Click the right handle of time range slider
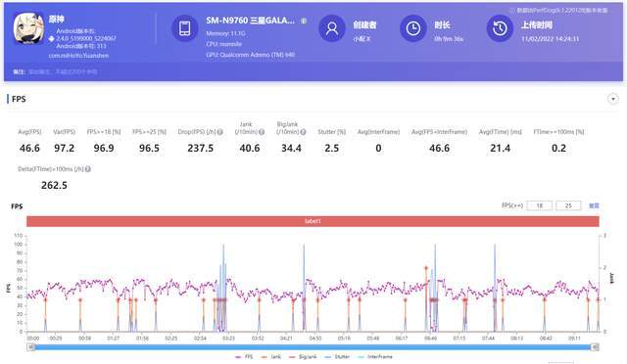This screenshot has width=627, height=364. [x=595, y=347]
